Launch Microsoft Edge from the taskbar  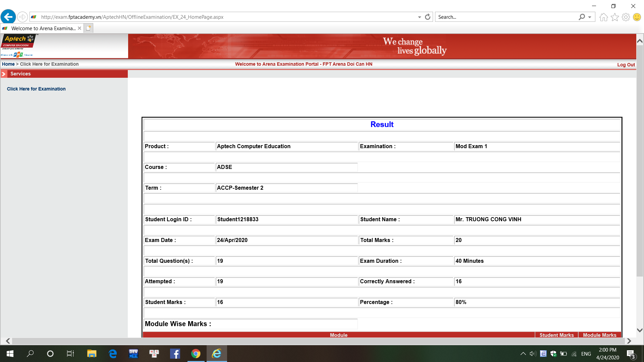(x=113, y=354)
